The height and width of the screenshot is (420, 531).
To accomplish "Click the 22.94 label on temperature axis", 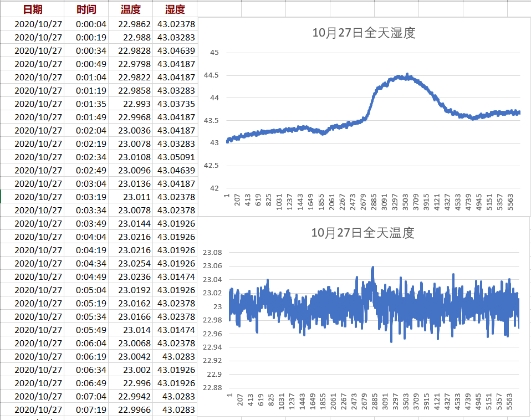I will point(212,347).
